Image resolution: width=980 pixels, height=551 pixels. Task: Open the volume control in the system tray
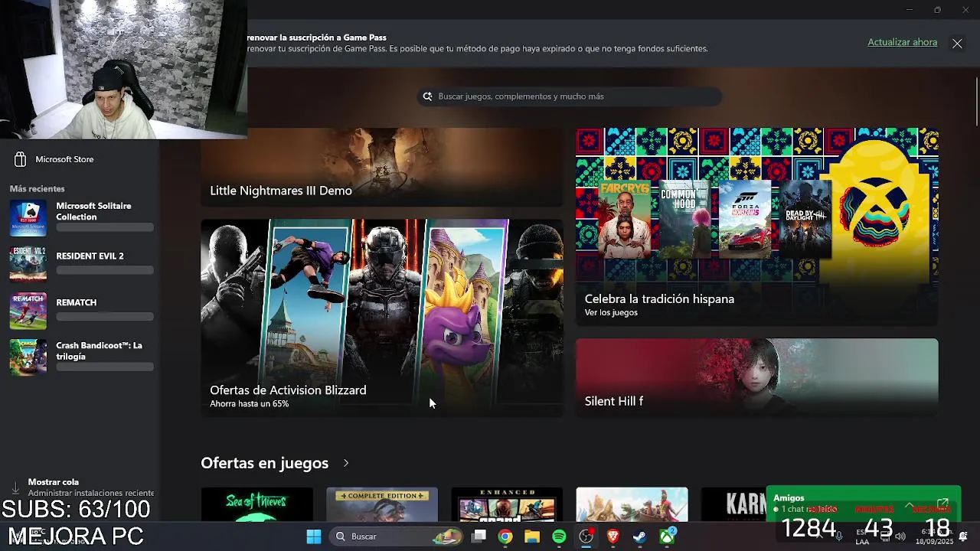tap(900, 536)
